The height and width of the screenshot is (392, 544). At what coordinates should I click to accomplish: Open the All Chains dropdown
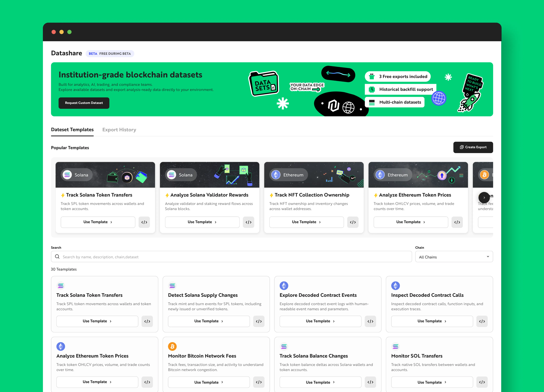click(454, 257)
